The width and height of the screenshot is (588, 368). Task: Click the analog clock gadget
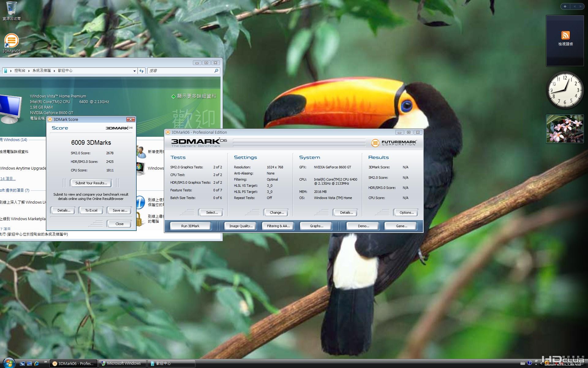point(565,90)
